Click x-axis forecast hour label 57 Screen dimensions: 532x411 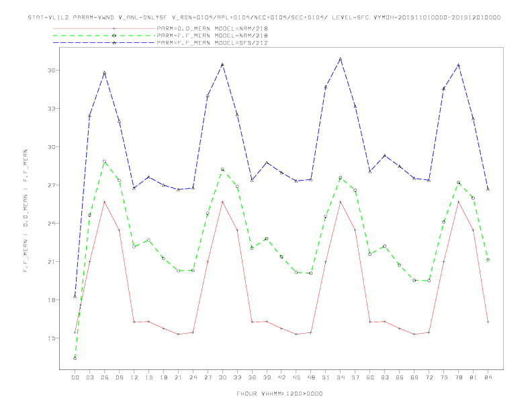click(x=355, y=377)
